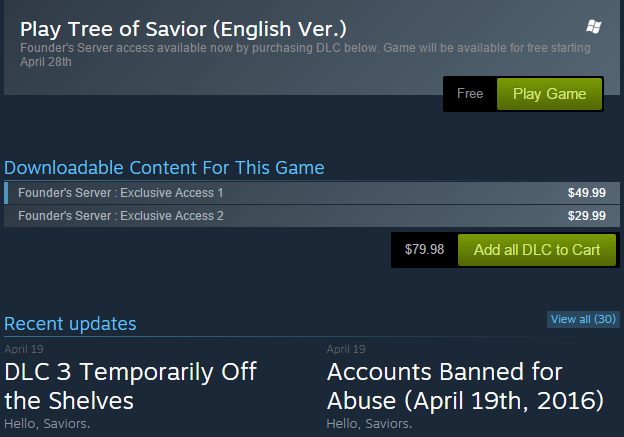Click Hello, Saviors excerpt under Accounts Banned post
Screen dimensions: 624x437
[368, 423]
